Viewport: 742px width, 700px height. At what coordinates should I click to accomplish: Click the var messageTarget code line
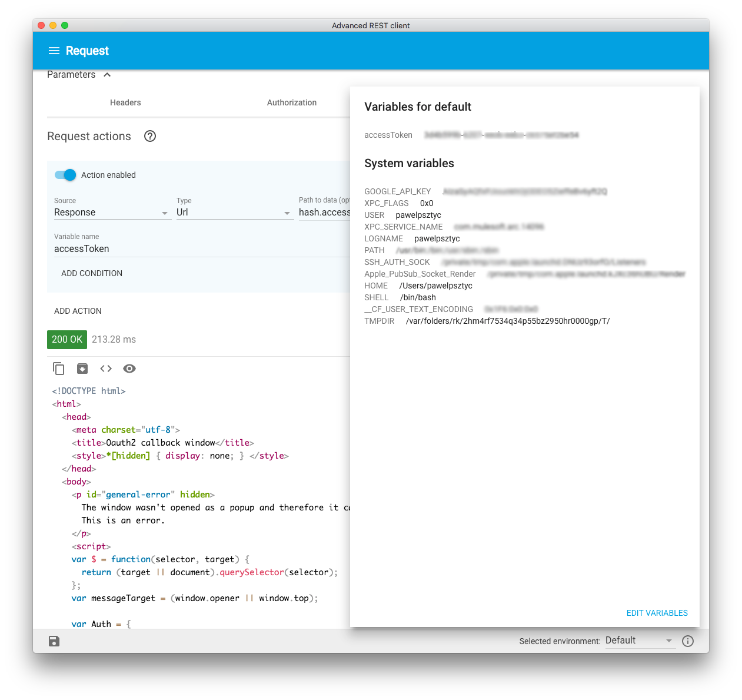point(195,598)
